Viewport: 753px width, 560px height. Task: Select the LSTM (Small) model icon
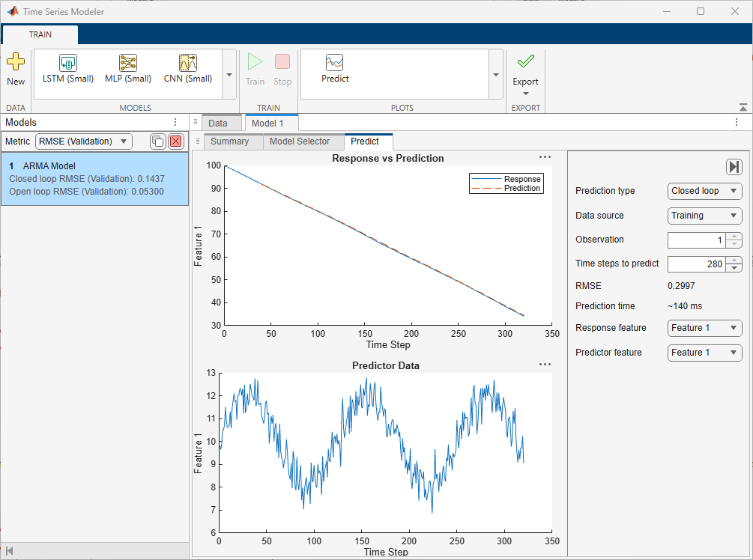click(68, 63)
